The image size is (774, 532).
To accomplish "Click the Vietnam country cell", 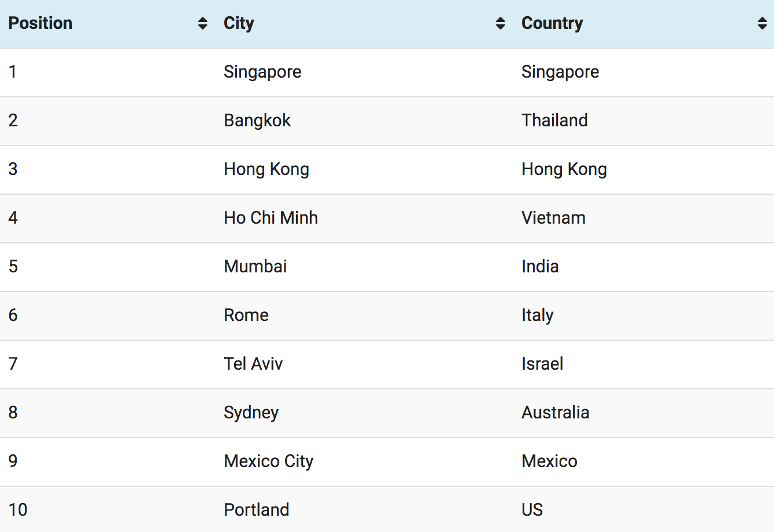I will click(644, 218).
